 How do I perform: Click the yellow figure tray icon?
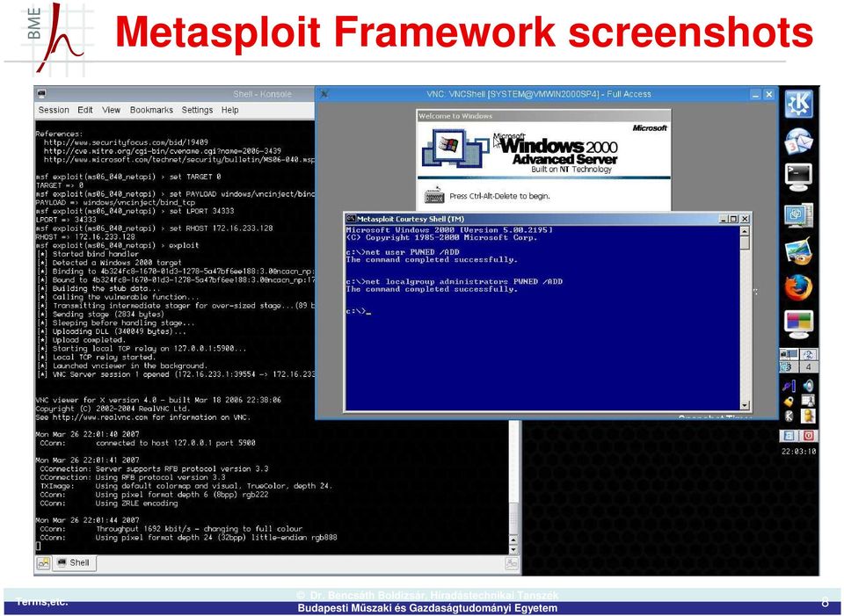808,416
